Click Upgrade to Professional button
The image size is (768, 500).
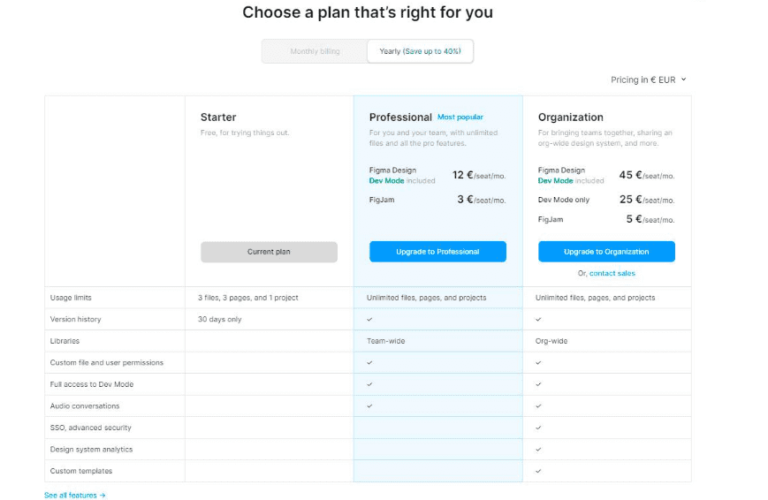437,252
